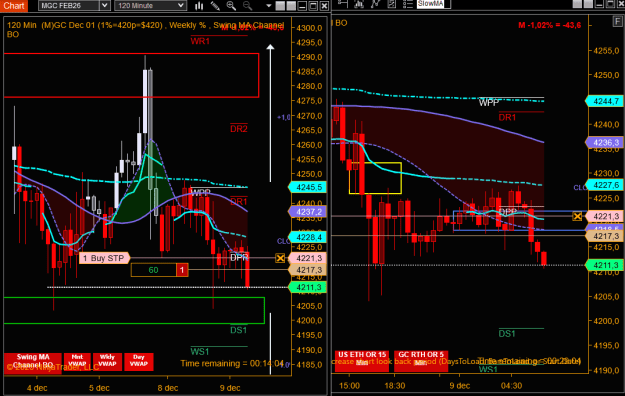Image resolution: width=625 pixels, height=396 pixels.
Task: Click cyan 4245,5 price marker
Action: click(307, 187)
